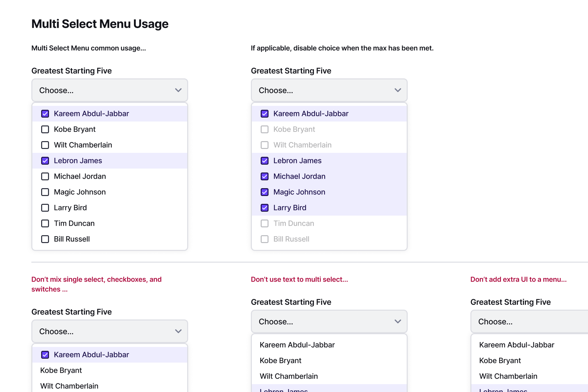Check Larry Bird in the common usage menu
This screenshot has width=588, height=392.
(110, 208)
